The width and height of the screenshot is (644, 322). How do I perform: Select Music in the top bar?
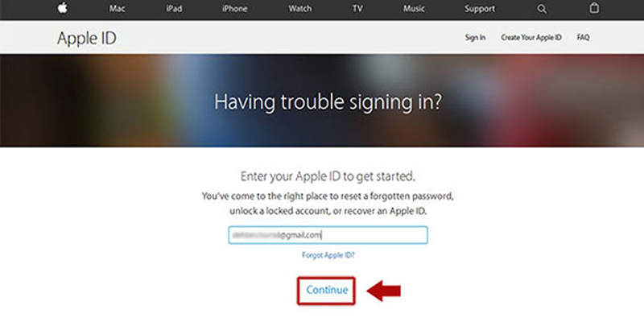pos(414,8)
